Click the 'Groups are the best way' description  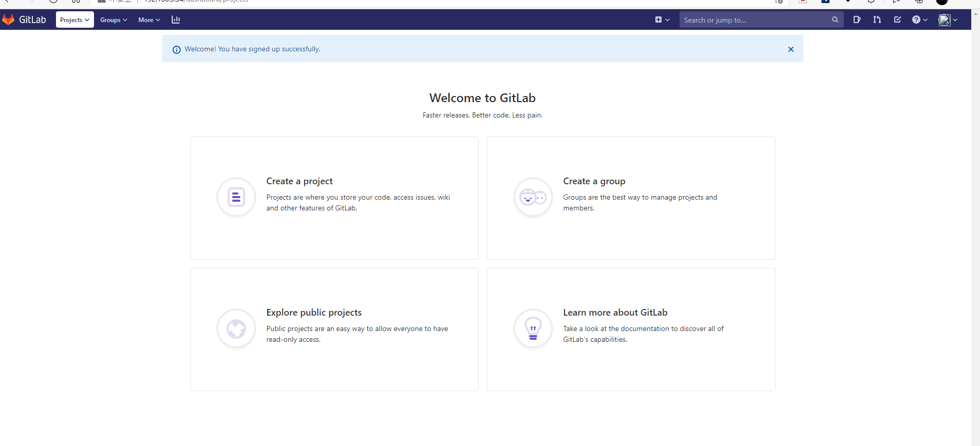coord(640,203)
